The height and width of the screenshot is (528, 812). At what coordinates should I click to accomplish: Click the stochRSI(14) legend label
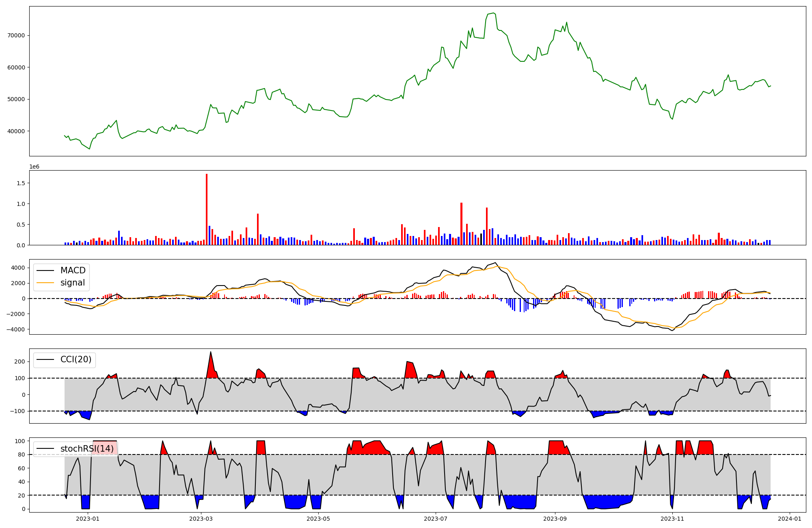87,449
